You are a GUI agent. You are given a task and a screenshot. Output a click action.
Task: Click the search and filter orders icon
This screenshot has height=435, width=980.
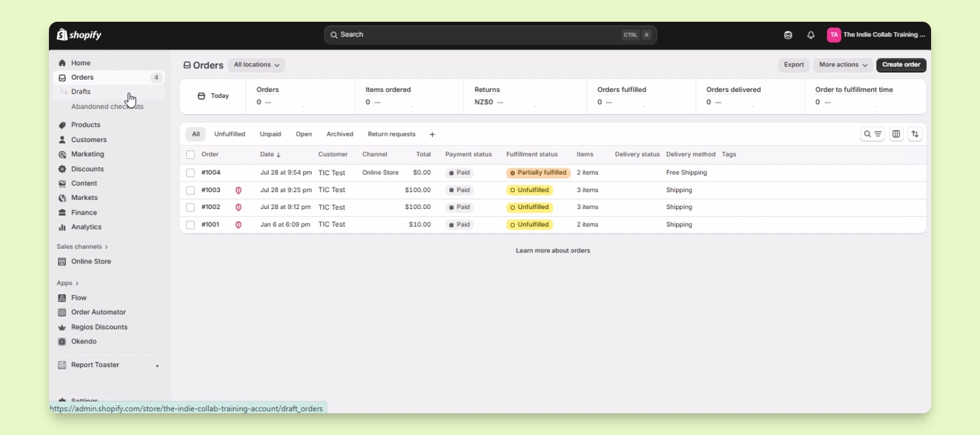[872, 134]
